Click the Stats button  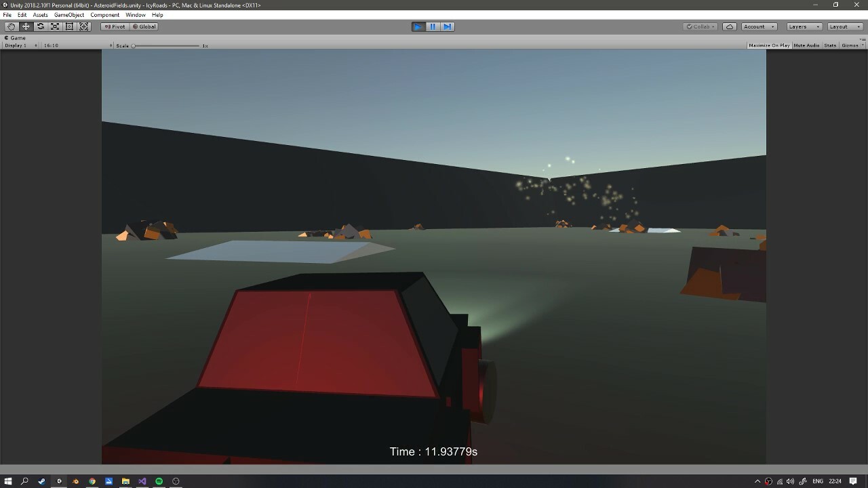pyautogui.click(x=830, y=45)
